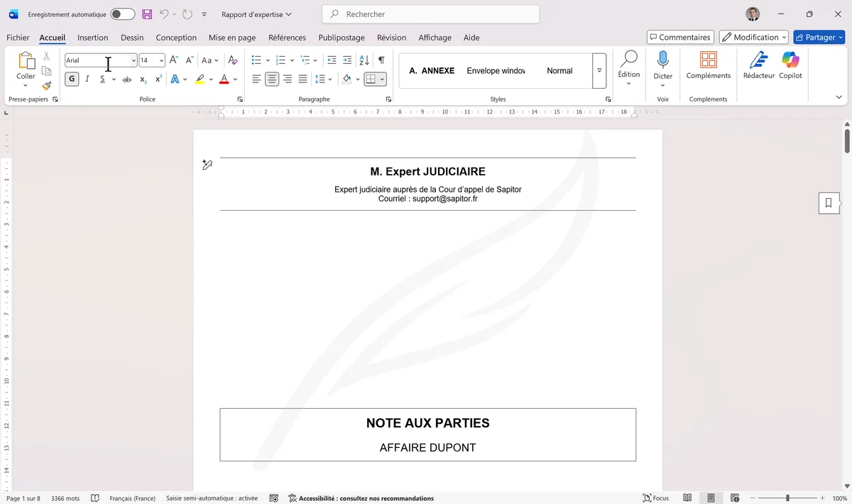
Task: Open the Dicter voice dictation tool
Action: [x=662, y=67]
